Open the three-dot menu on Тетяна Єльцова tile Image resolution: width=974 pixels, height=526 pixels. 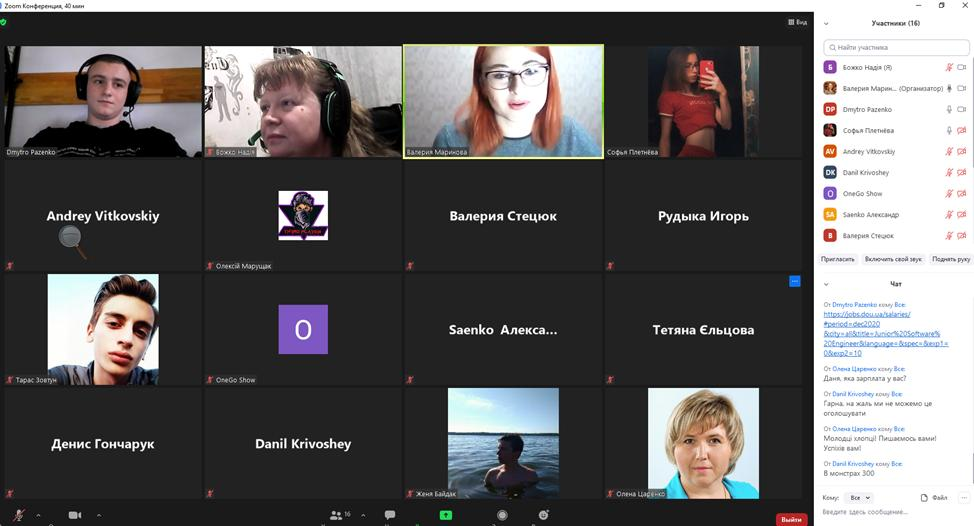(x=794, y=282)
